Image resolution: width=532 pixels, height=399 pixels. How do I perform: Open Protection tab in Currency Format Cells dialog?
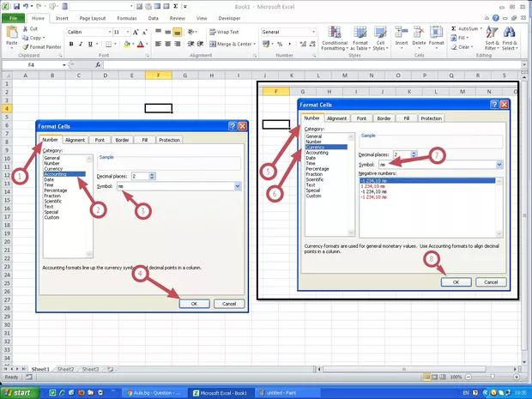tap(432, 118)
